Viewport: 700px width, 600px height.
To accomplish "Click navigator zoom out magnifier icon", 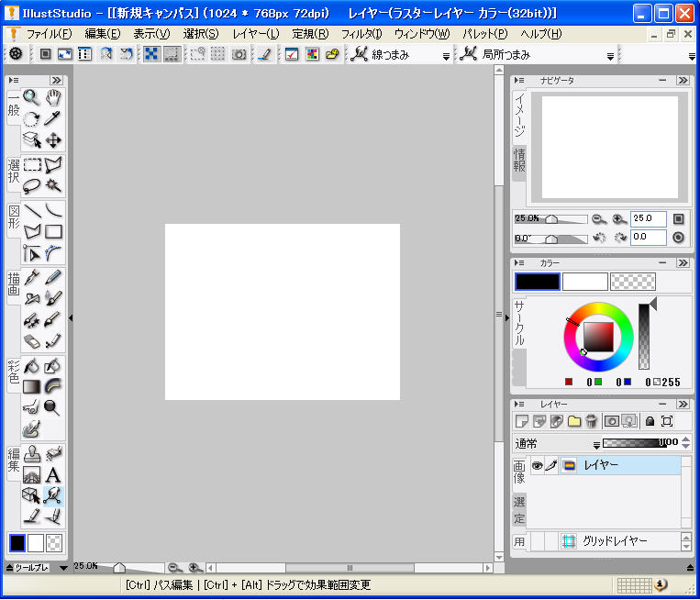I will 599,218.
